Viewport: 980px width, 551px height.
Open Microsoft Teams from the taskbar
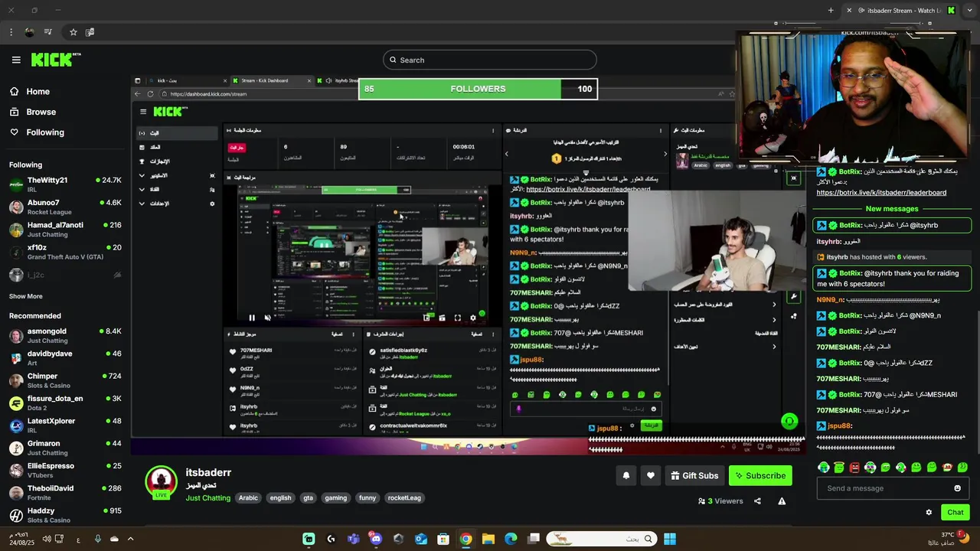pyautogui.click(x=353, y=539)
